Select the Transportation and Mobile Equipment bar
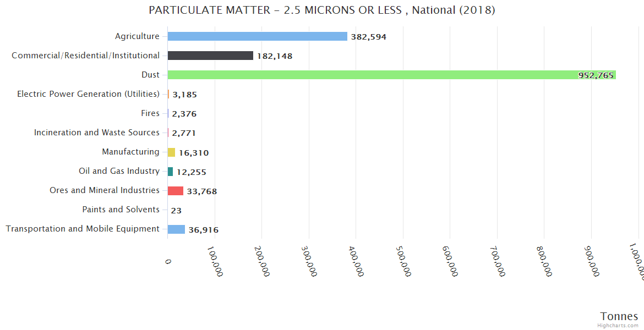Viewport: 644px width, 330px height. 176,229
